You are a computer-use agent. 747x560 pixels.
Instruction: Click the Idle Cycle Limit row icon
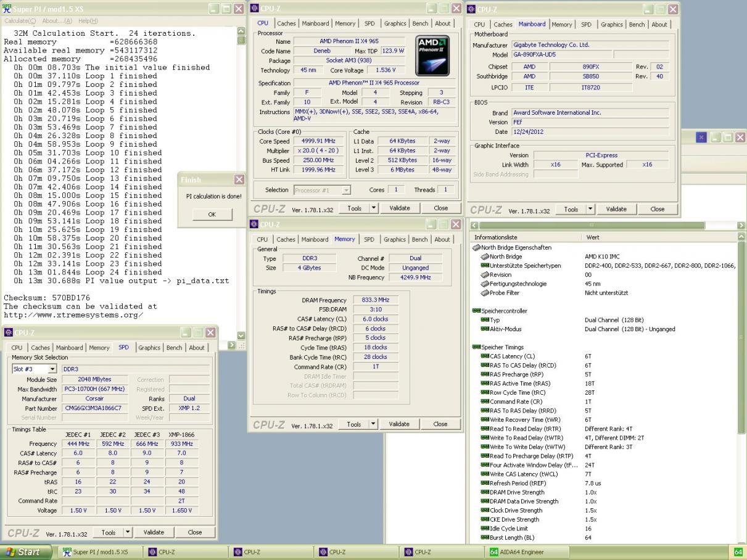coord(485,529)
